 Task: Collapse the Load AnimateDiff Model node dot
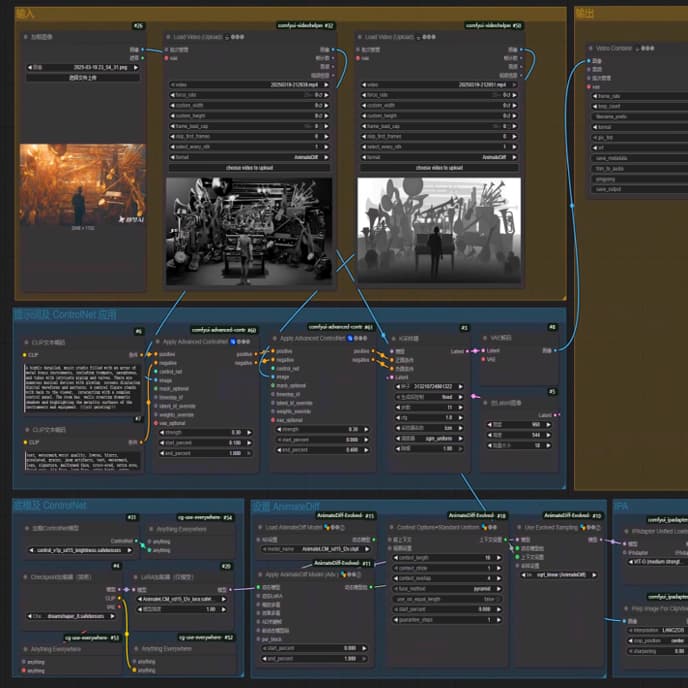pos(260,528)
